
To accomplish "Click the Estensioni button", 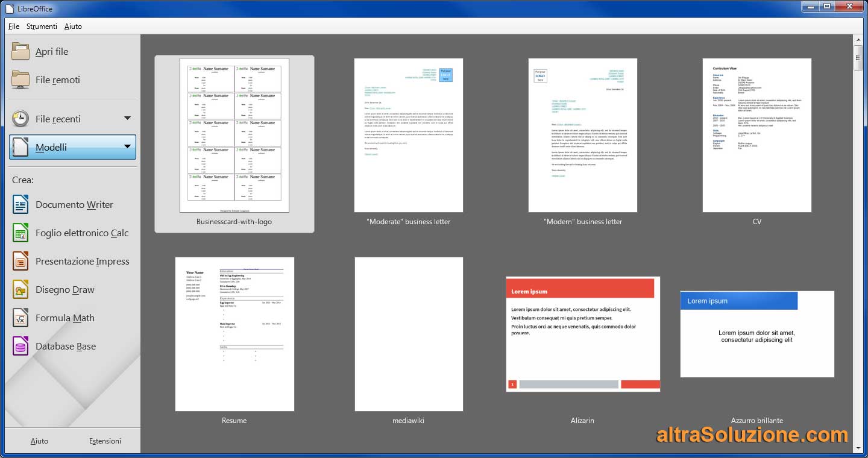I will 105,441.
